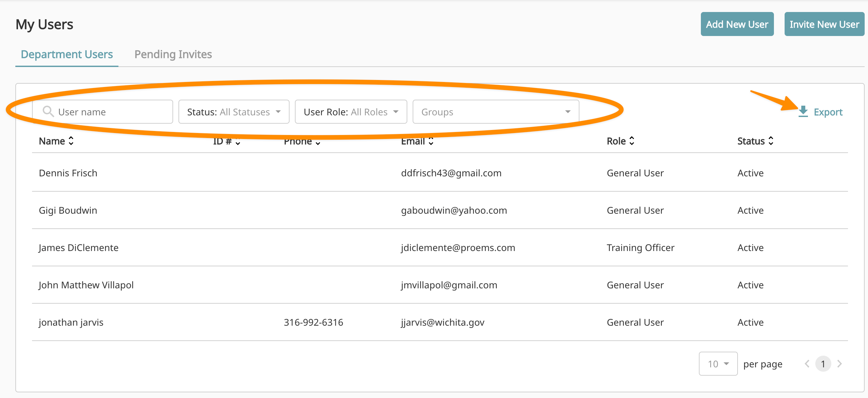Image resolution: width=868 pixels, height=398 pixels.
Task: Open the User Role filter dropdown
Action: coord(350,112)
